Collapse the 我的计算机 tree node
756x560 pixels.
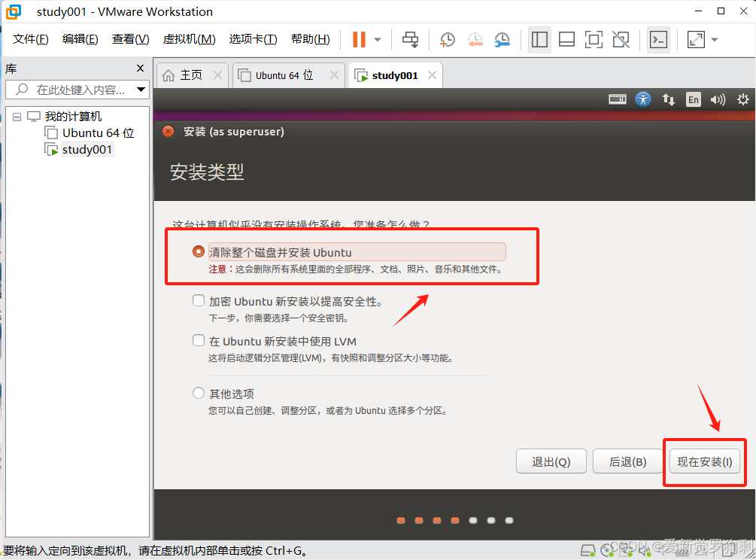(x=17, y=117)
